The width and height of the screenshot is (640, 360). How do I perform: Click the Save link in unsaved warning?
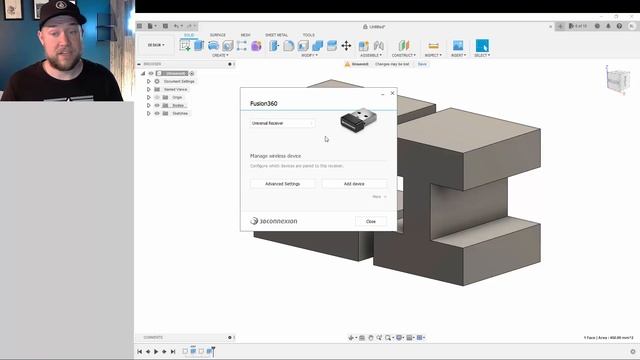422,64
